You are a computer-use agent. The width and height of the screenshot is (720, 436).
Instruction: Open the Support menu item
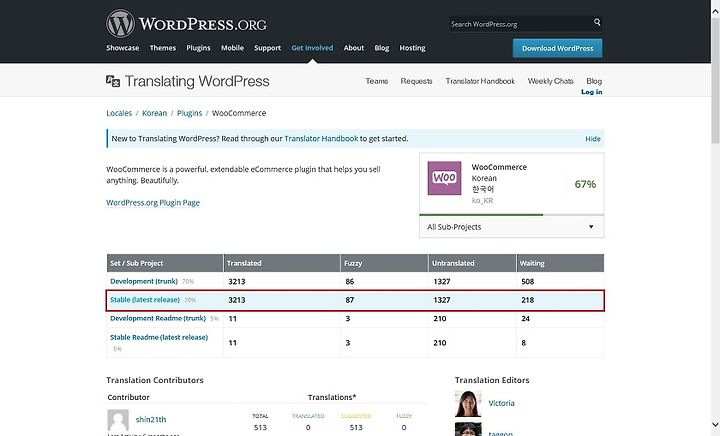[268, 48]
